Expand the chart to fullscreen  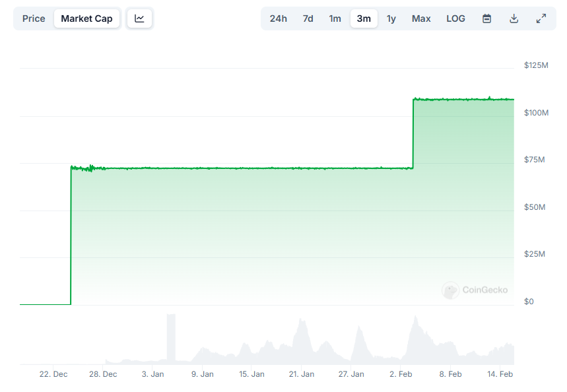click(x=541, y=18)
